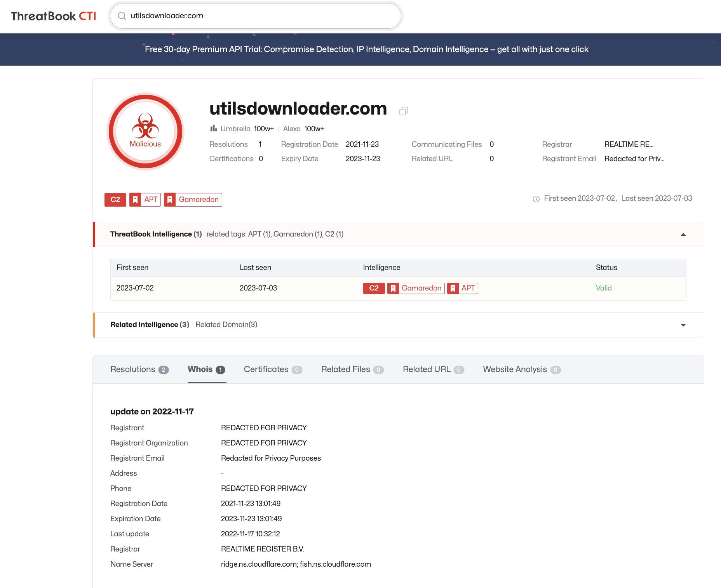The height and width of the screenshot is (588, 721).
Task: Collapse the ThreatBook Intelligence section
Action: pyautogui.click(x=683, y=234)
